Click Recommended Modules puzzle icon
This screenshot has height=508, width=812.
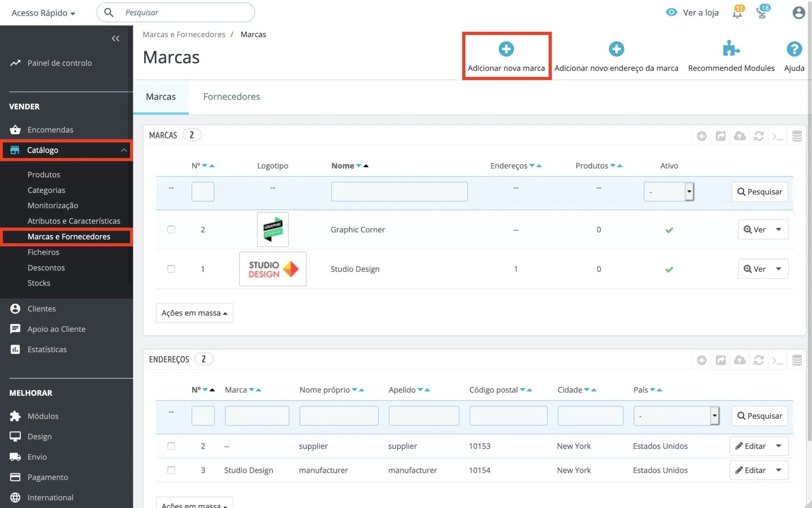click(731, 49)
